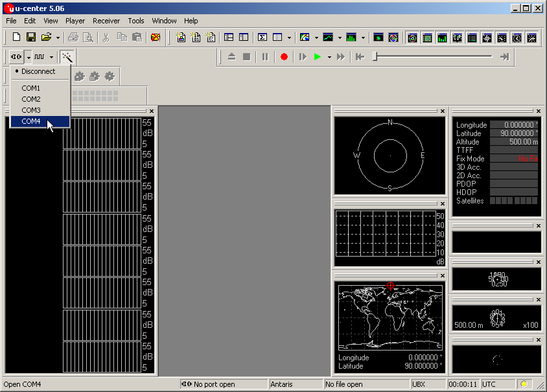Choose COM1 from the port list
Screen dimensions: 547x392
point(31,88)
